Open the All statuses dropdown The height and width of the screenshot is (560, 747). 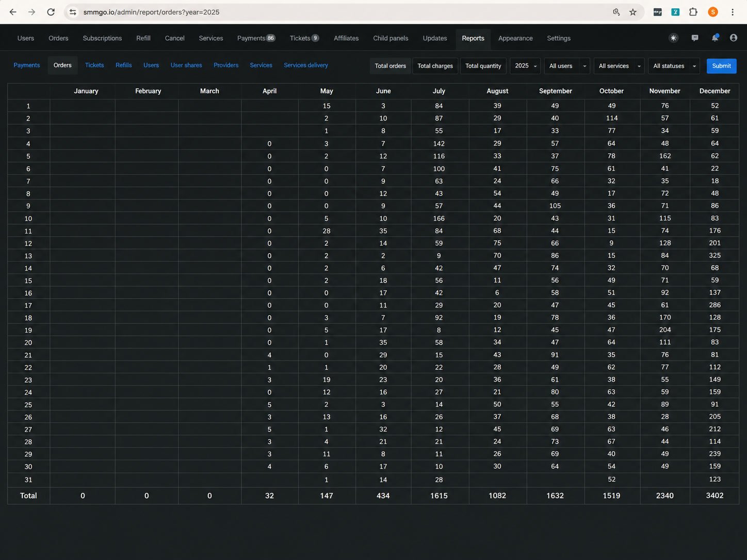(674, 66)
